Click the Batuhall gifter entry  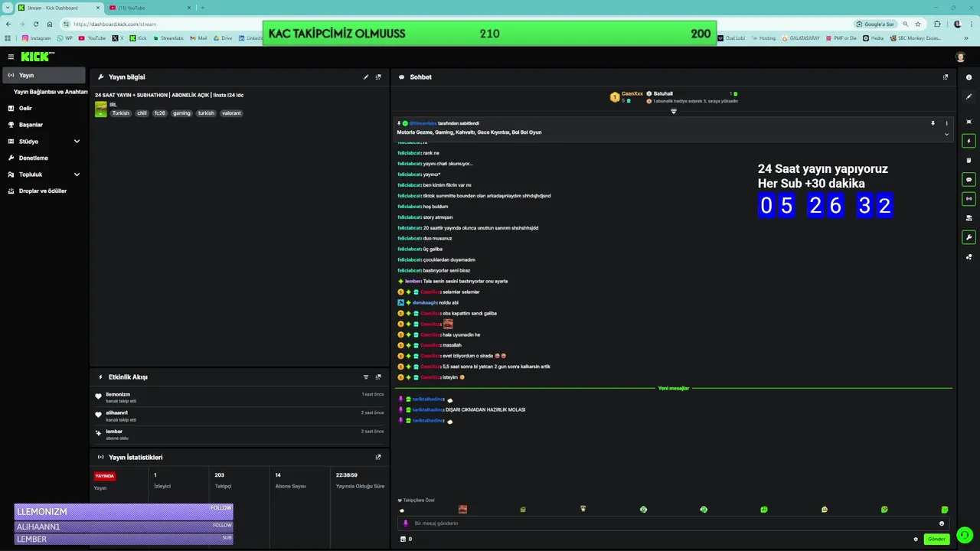(x=663, y=93)
